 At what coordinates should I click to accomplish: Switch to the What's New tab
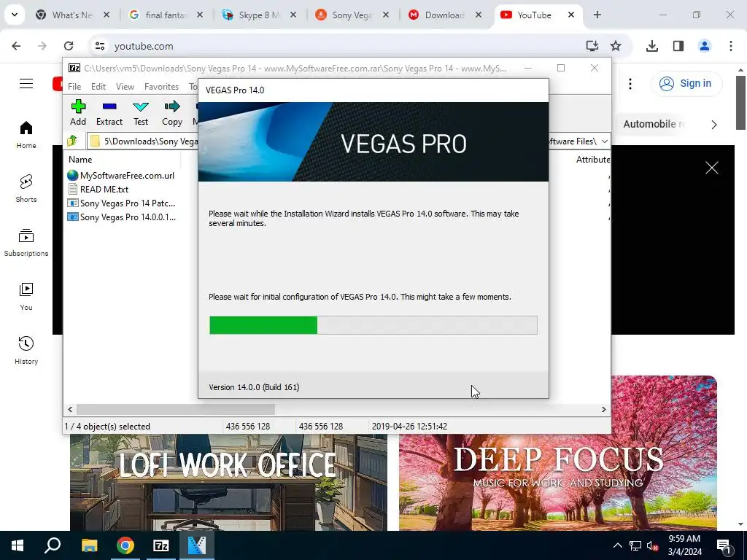tap(72, 15)
